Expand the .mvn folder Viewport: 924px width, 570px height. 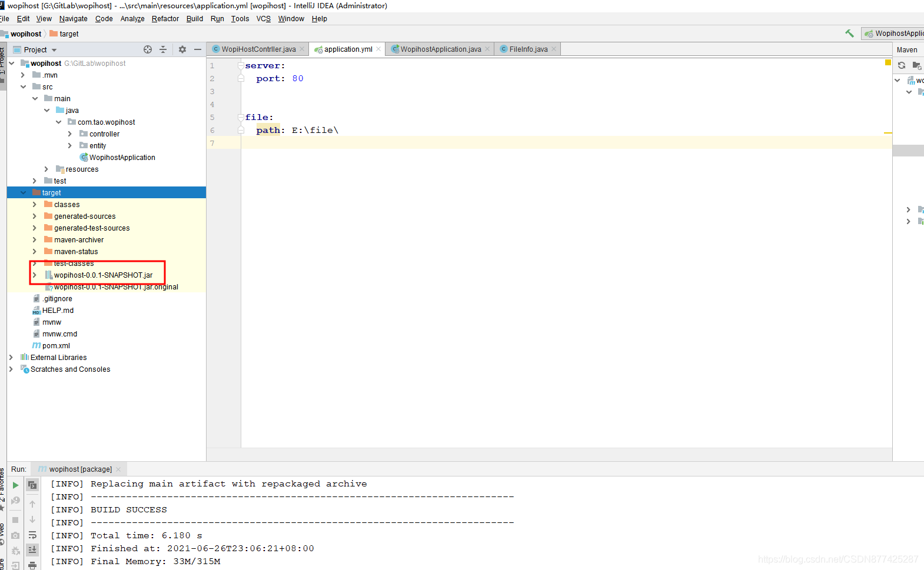pyautogui.click(x=23, y=75)
